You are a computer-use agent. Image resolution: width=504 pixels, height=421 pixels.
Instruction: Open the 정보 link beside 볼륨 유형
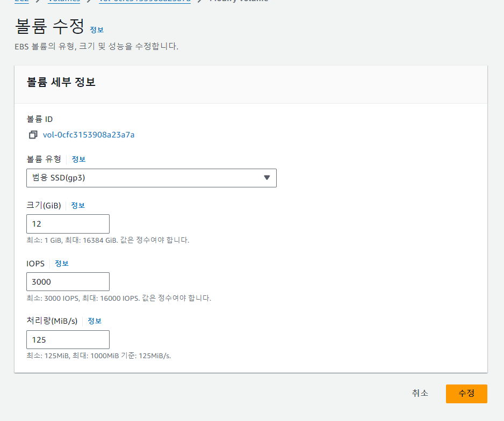[78, 159]
